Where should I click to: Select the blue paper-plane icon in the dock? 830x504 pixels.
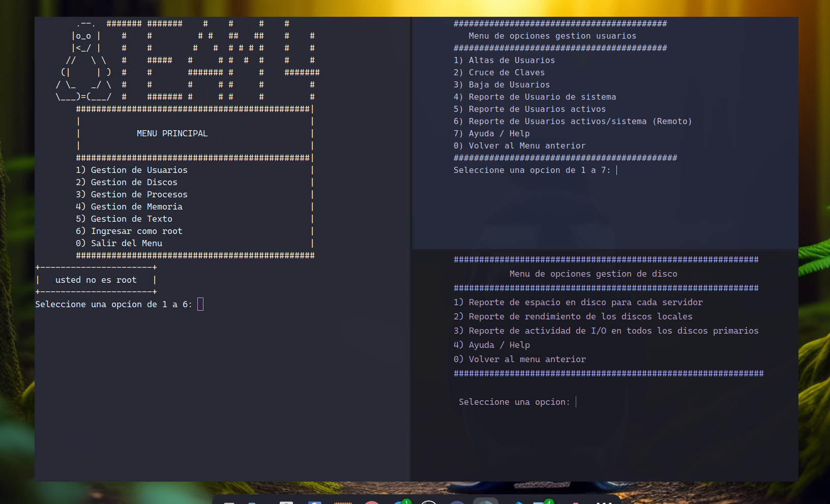[518, 502]
